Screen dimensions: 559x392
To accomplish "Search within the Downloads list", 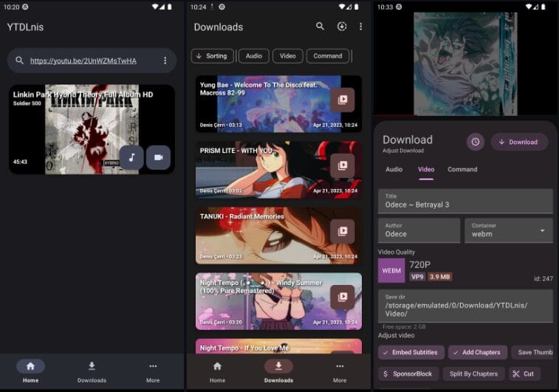I will coord(320,26).
